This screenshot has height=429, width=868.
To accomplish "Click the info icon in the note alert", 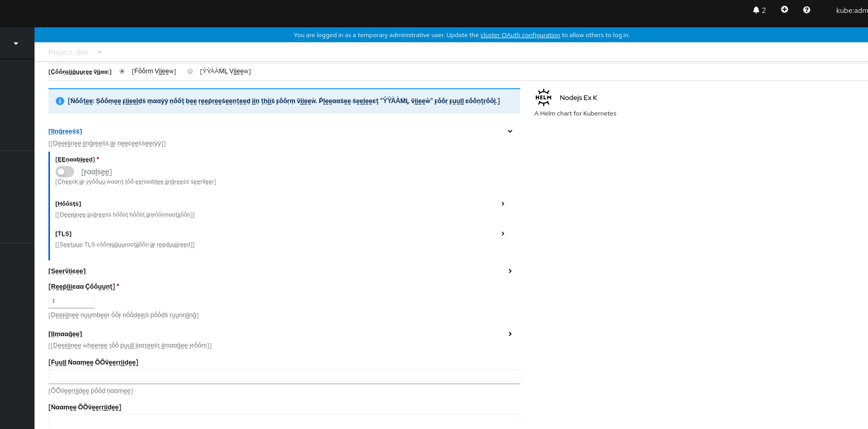I will point(60,101).
